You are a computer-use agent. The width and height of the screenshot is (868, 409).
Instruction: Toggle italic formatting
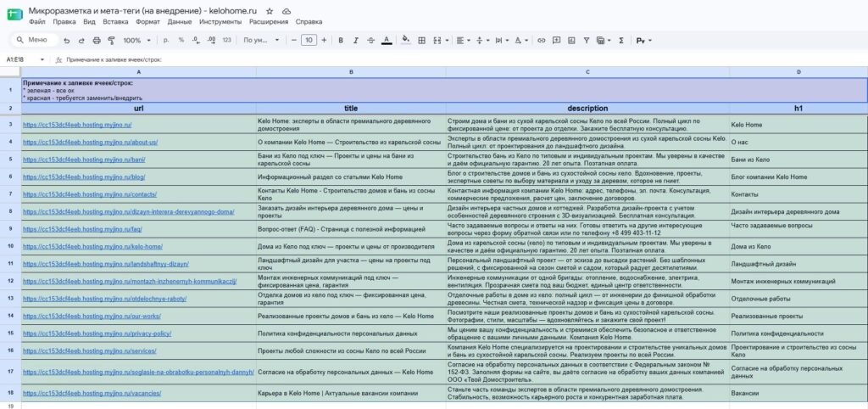(355, 41)
